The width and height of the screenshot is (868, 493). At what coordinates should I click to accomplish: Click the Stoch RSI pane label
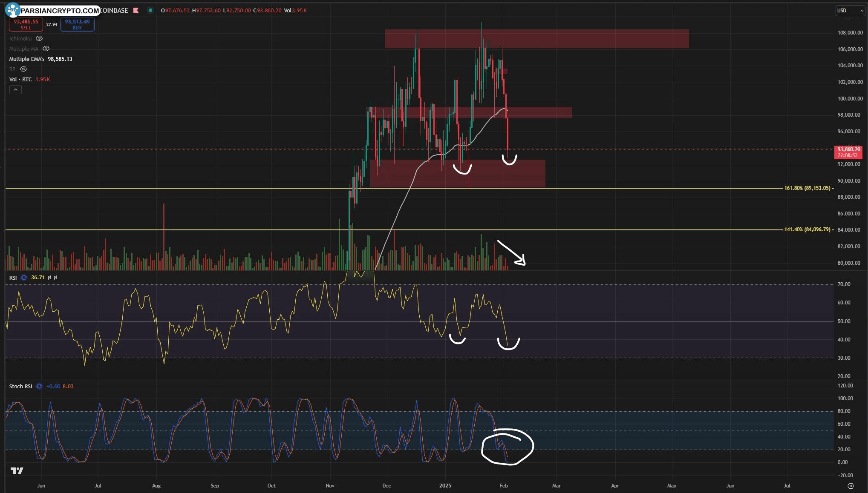tap(21, 386)
